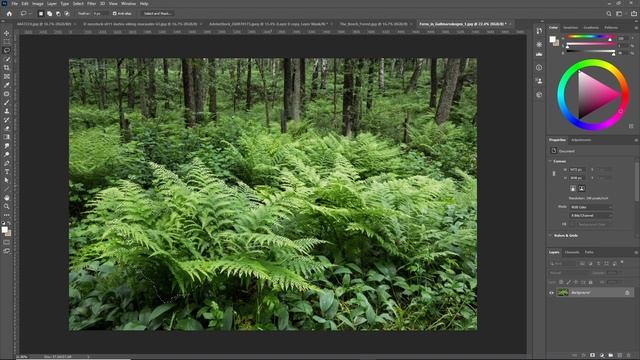Viewport: 640px width, 360px height.
Task: Open the Lasso tool preset picker arrow
Action: coord(30,13)
